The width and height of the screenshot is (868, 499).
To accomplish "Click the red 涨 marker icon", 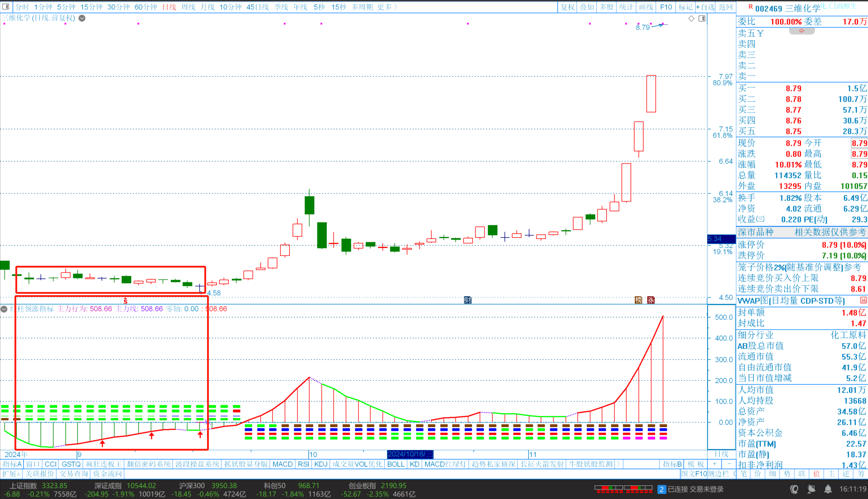I will 651,300.
